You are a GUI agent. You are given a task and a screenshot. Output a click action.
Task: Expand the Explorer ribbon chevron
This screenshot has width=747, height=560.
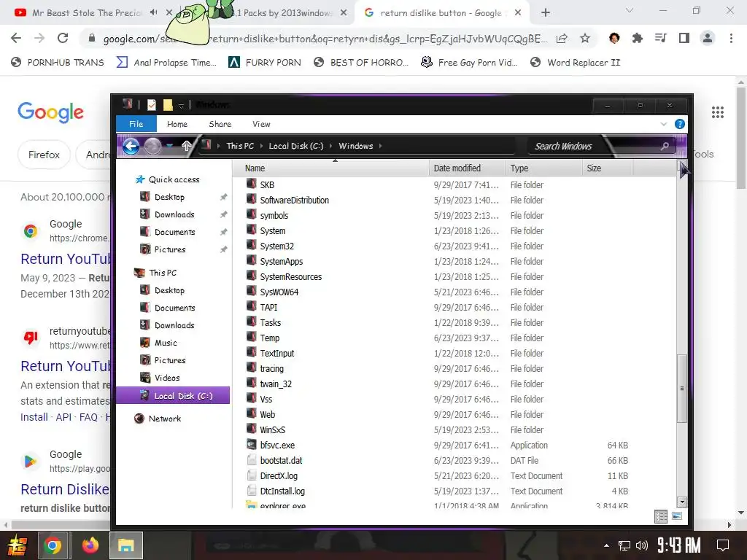[x=664, y=124]
